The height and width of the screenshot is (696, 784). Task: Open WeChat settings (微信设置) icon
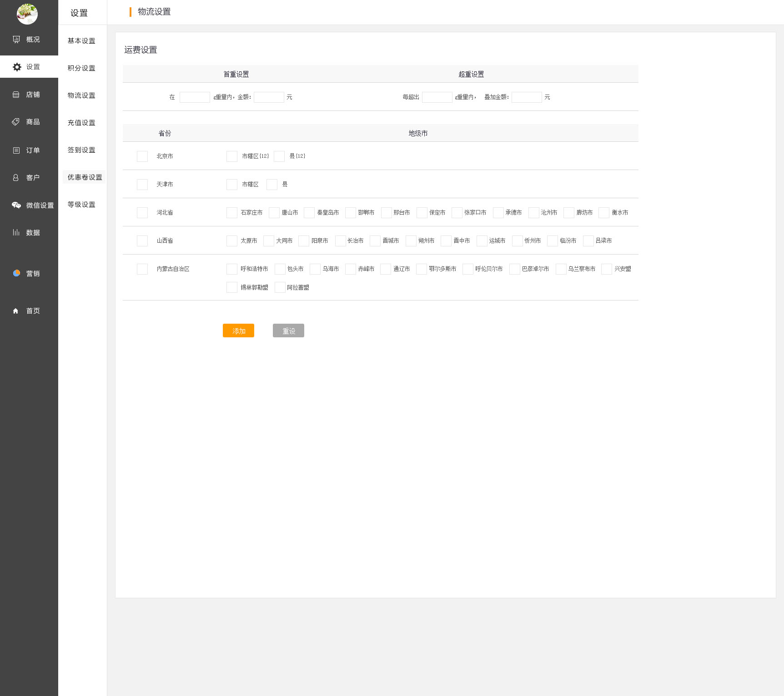16,205
